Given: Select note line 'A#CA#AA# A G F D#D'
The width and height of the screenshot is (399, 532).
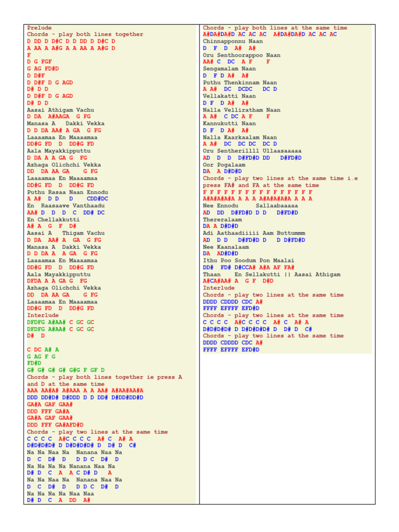Looking at the screenshot, I should point(238,281).
